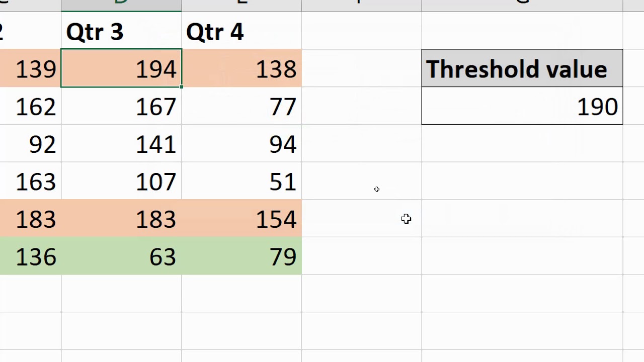Select the cell with value 107

point(121,181)
